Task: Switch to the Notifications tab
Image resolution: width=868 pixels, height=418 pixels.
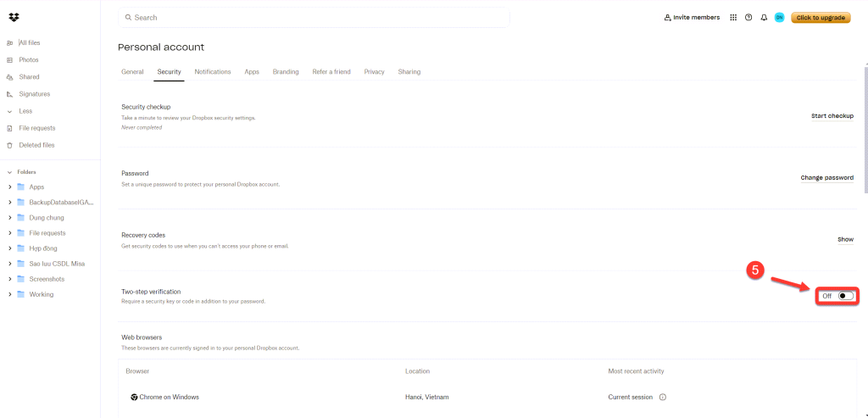Action: [213, 72]
